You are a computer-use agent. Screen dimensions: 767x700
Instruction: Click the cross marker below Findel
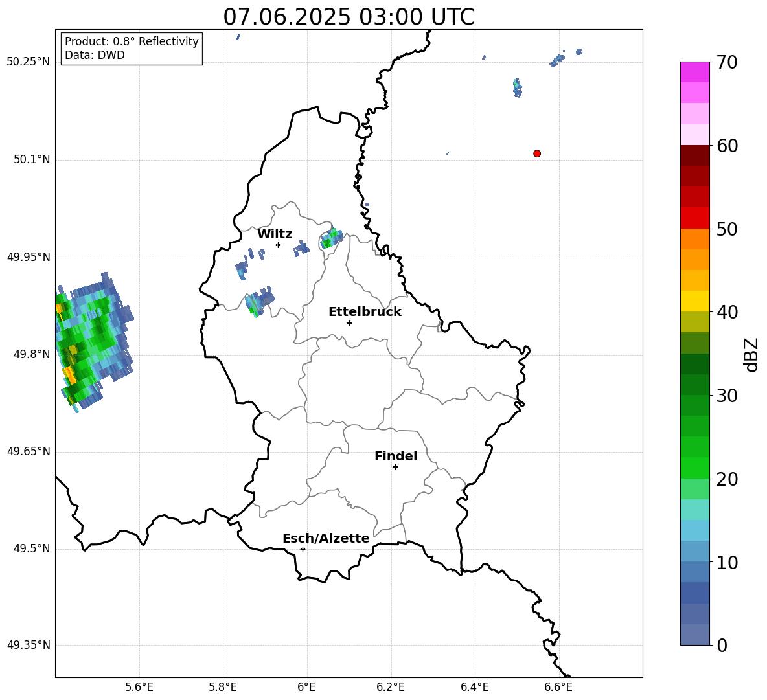[395, 468]
